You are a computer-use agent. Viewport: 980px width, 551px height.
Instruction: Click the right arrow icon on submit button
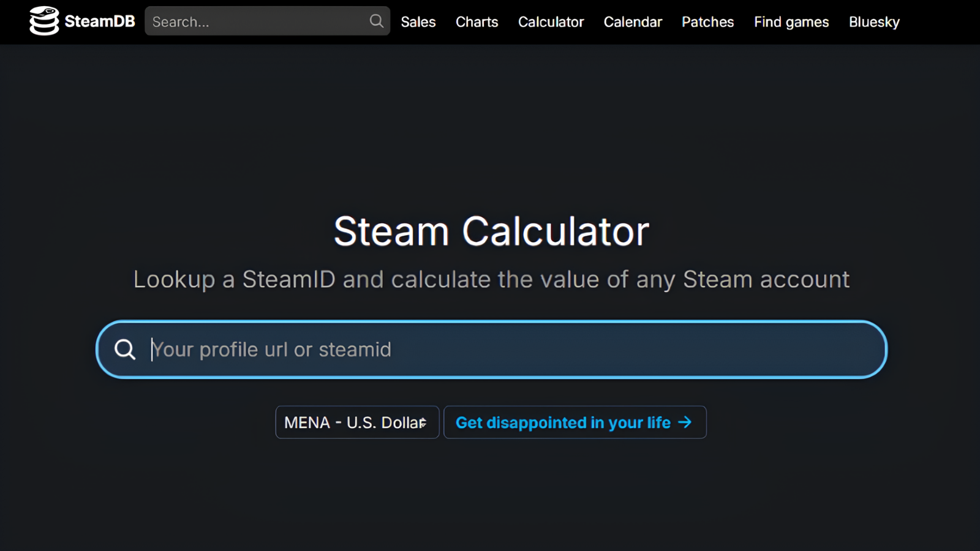tap(685, 422)
